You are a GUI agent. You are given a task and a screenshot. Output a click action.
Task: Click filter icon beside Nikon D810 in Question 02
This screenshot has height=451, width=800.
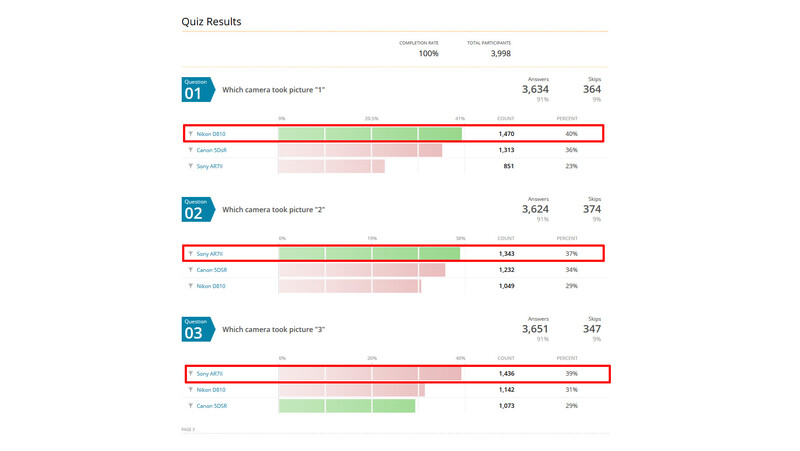pyautogui.click(x=190, y=286)
